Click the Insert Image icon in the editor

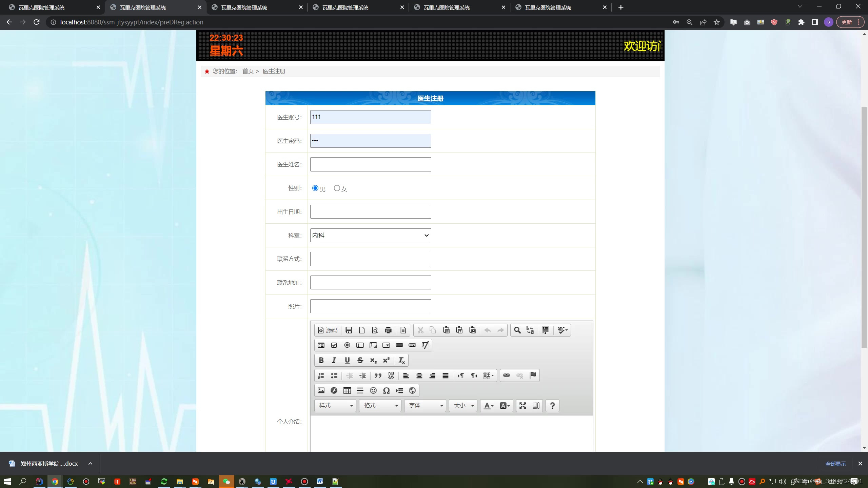[x=321, y=390]
